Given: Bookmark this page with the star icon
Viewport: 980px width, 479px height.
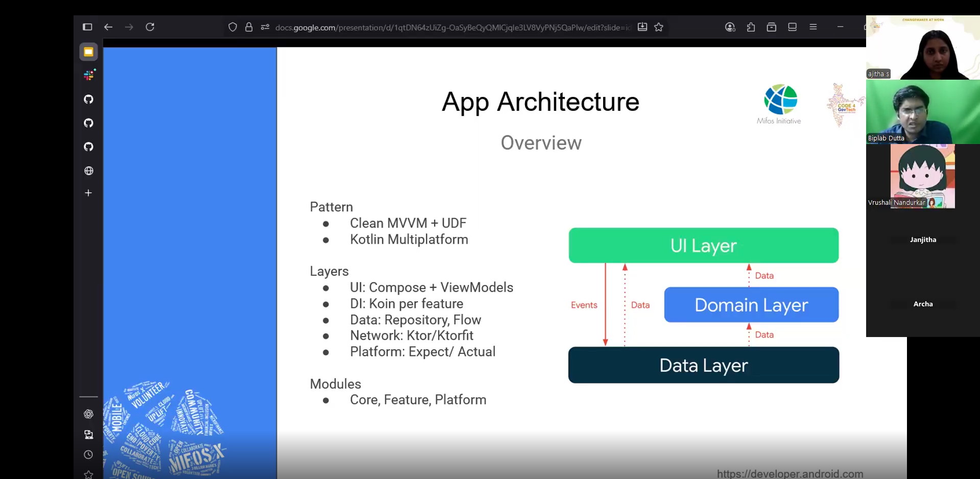Looking at the screenshot, I should click(x=659, y=27).
